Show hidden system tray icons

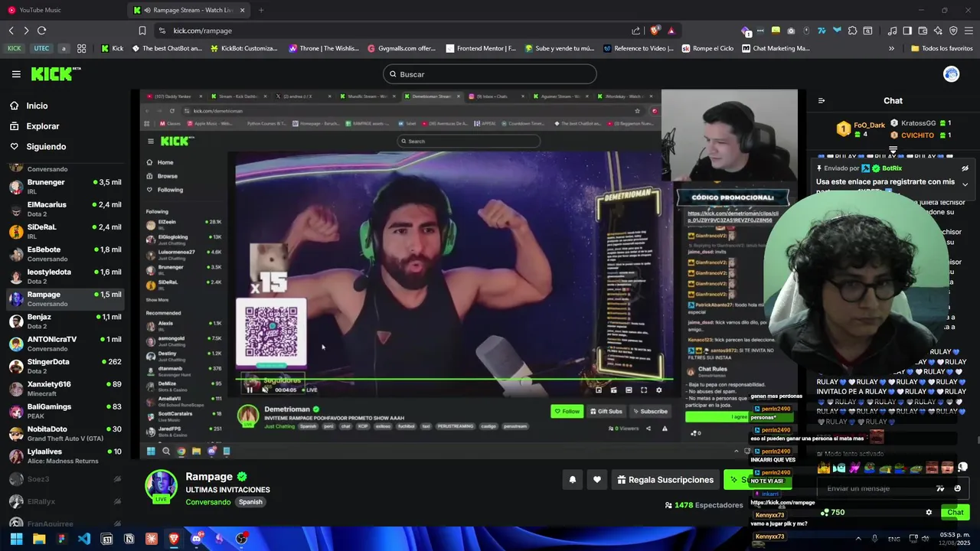coord(857,539)
